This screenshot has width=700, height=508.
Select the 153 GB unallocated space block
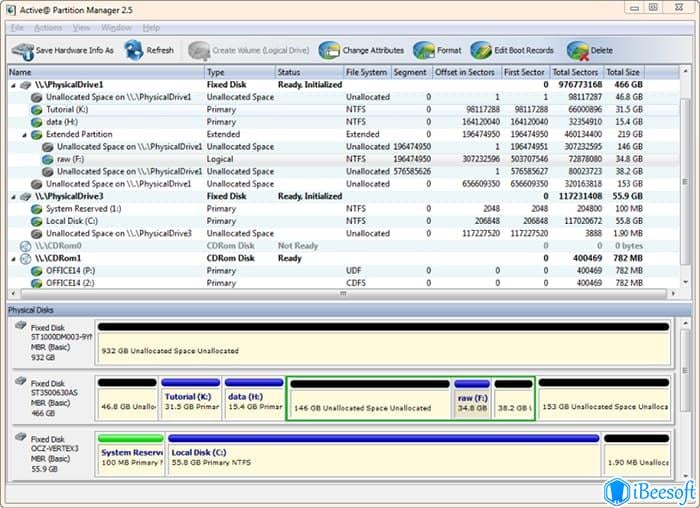pyautogui.click(x=604, y=398)
